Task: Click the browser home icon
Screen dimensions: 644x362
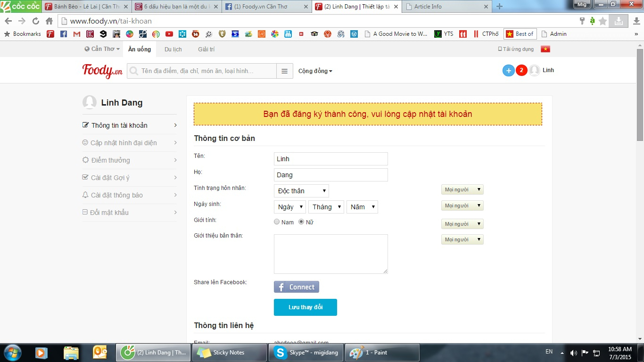Action: [49, 21]
